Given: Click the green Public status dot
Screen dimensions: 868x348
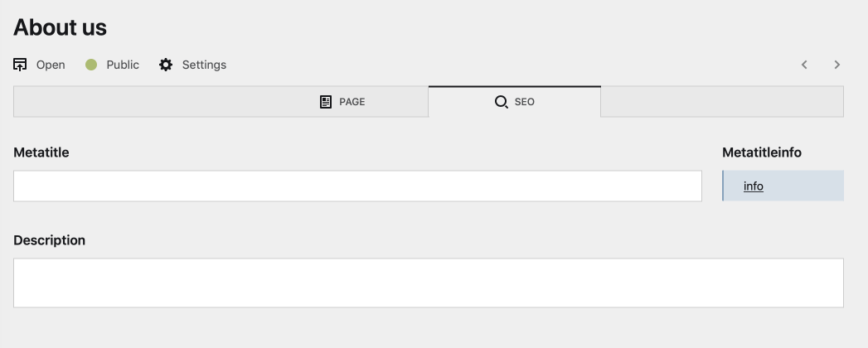Looking at the screenshot, I should click(91, 65).
